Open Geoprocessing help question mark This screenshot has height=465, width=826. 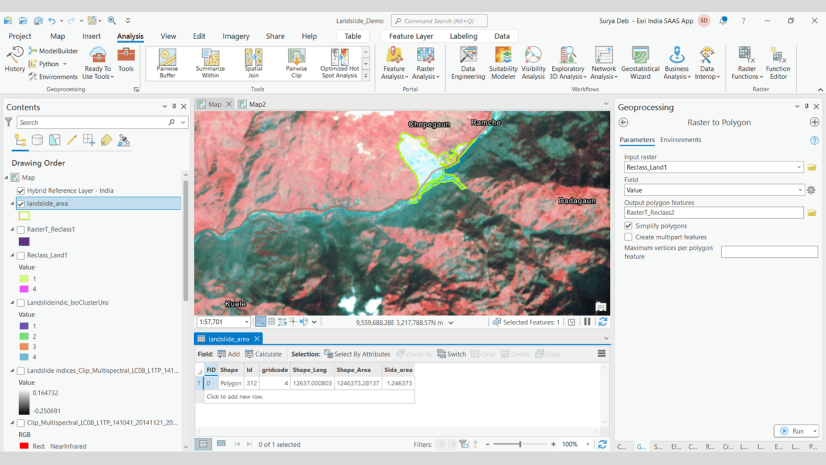[814, 140]
